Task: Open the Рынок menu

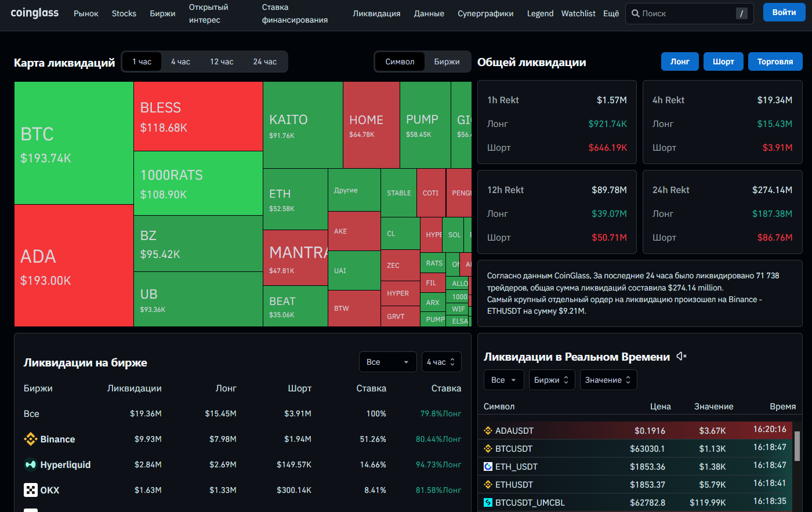Action: click(86, 13)
